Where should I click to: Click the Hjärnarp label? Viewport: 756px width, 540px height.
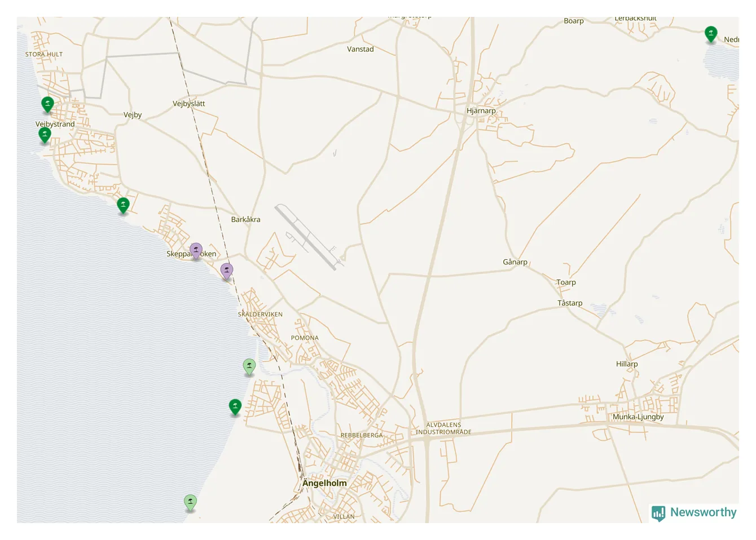click(x=481, y=111)
